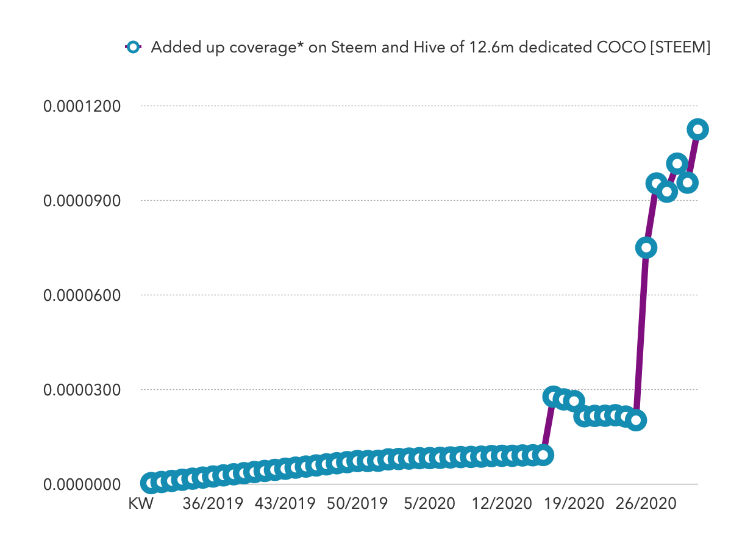Select the 0.0001200 y-axis label
Image resolution: width=756 pixels, height=554 pixels.
click(x=82, y=106)
